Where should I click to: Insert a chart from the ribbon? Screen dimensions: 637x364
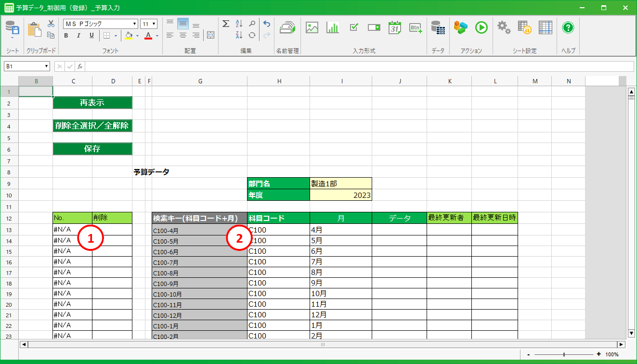pyautogui.click(x=333, y=28)
